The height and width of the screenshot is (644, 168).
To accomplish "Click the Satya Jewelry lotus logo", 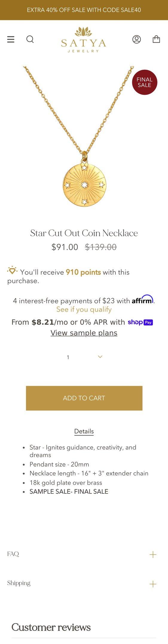I will pyautogui.click(x=84, y=39).
